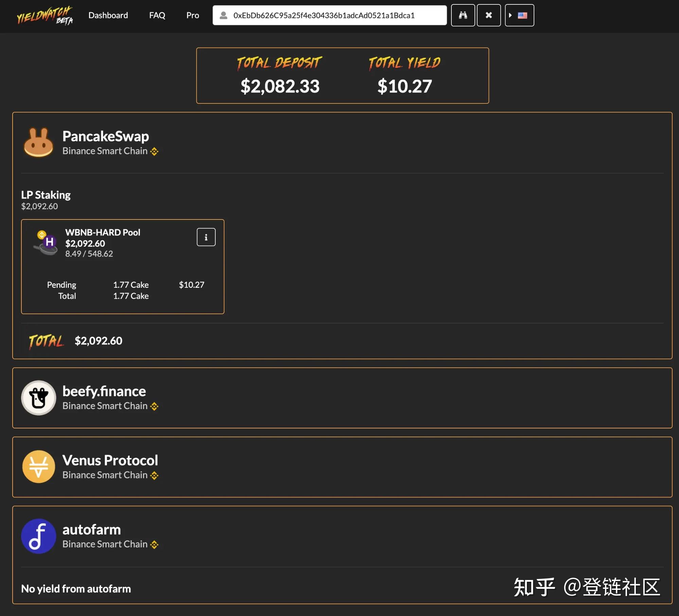Click the Binance chain icon under beefy.finance
Screen dimensions: 679x616
(154, 406)
